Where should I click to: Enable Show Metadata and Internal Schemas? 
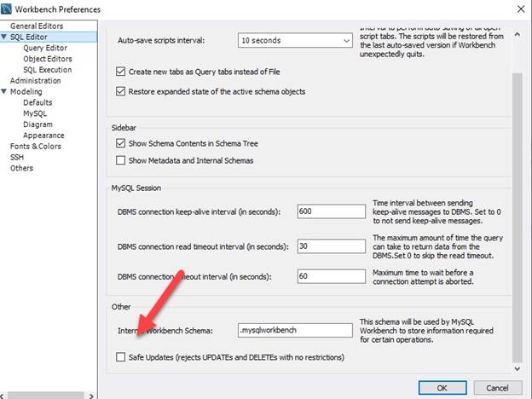(x=120, y=160)
